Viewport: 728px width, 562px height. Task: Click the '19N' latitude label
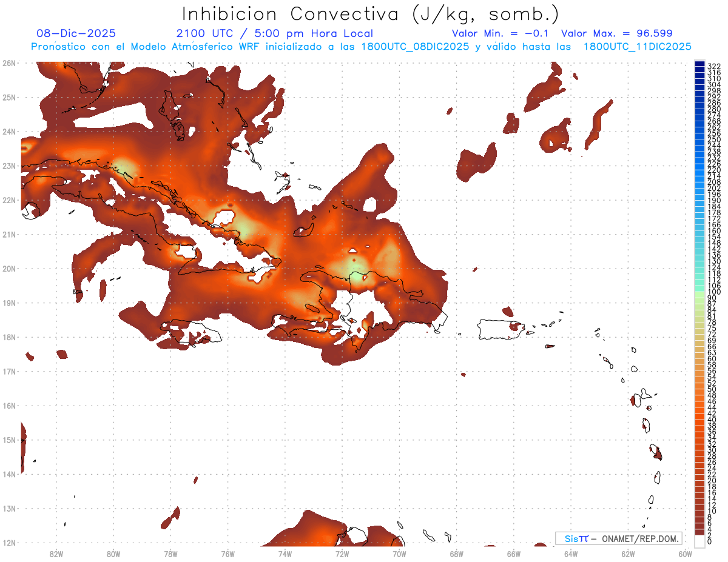point(8,303)
